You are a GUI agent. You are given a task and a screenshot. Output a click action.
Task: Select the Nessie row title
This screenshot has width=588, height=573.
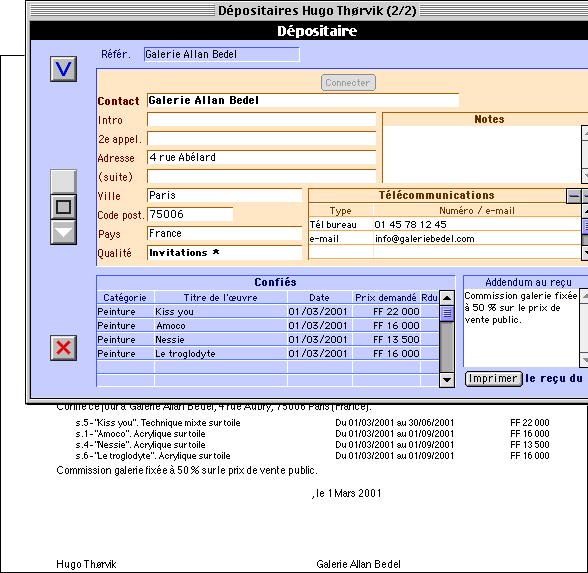[x=221, y=340]
